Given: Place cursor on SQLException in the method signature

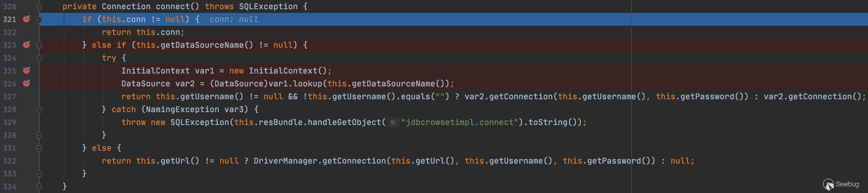Looking at the screenshot, I should pos(268,6).
